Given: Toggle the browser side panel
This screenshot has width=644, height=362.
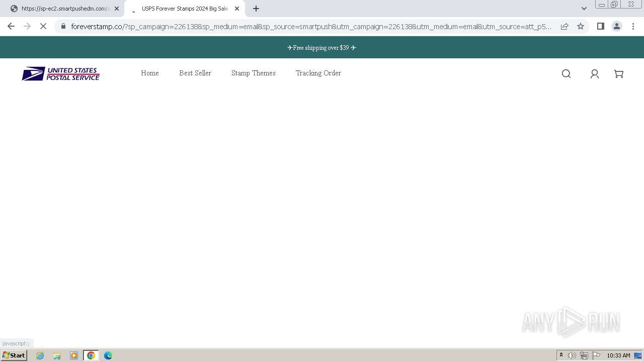Looking at the screenshot, I should (600, 26).
